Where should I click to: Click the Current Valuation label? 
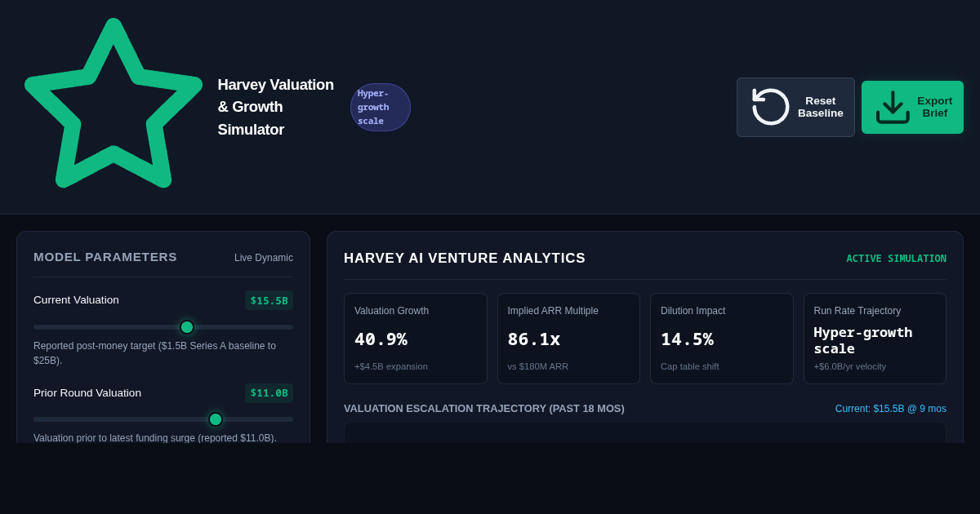point(76,300)
